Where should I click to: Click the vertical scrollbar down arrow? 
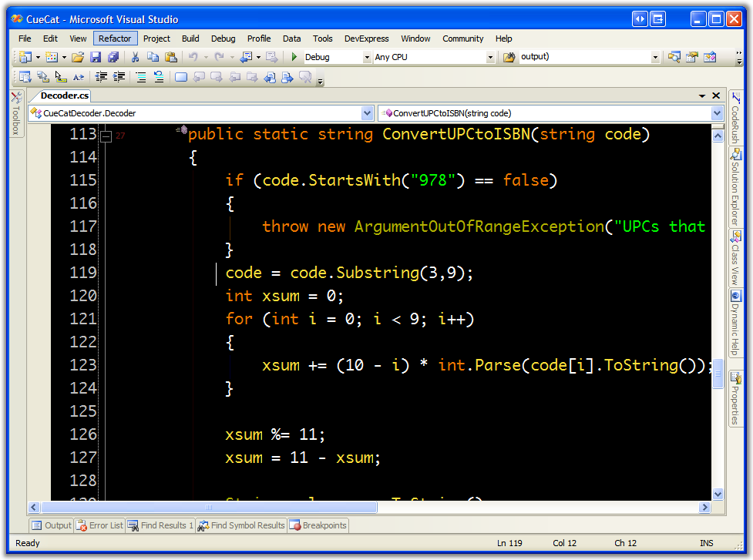718,494
